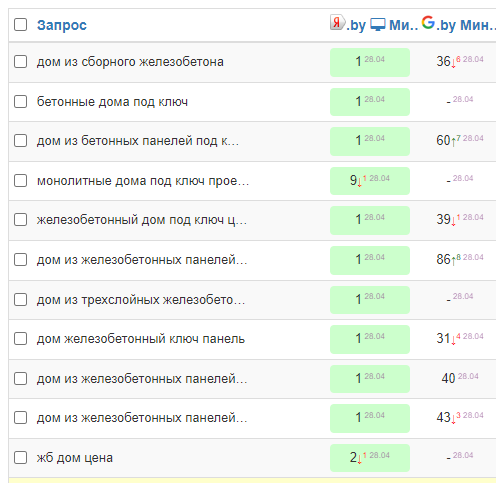Viewport: 496px width, 483px height.
Task: Open query монолитные дома под ключ прое…
Action: tap(143, 181)
